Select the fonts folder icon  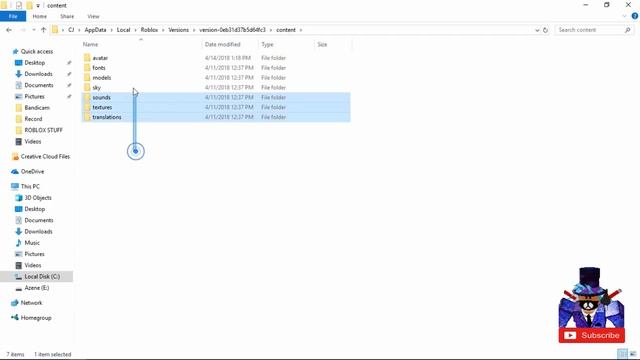coord(87,67)
